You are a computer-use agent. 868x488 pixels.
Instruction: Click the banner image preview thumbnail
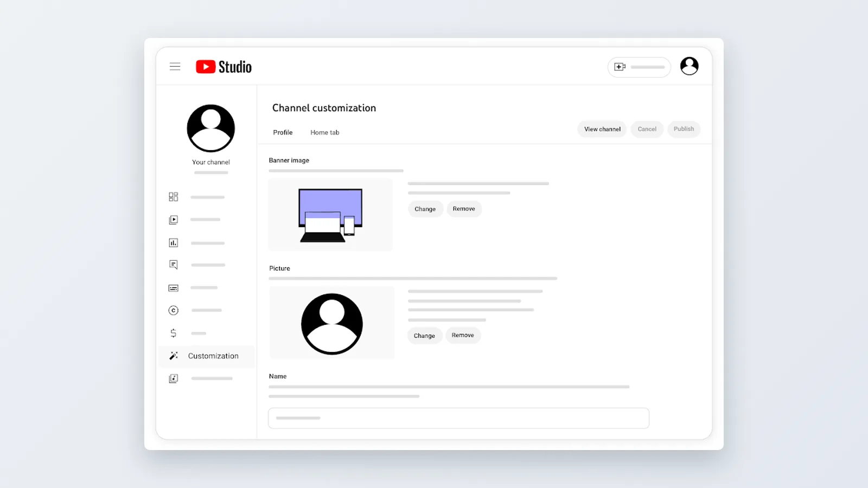pyautogui.click(x=330, y=215)
